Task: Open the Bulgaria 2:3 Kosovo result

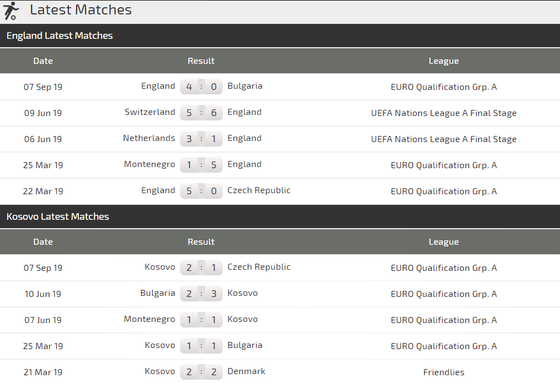Action: coord(201,293)
